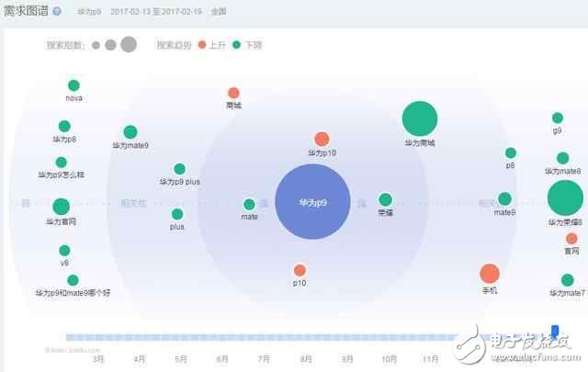Select the orange 华为p10 bubble
The width and height of the screenshot is (588, 372).
pyautogui.click(x=322, y=139)
